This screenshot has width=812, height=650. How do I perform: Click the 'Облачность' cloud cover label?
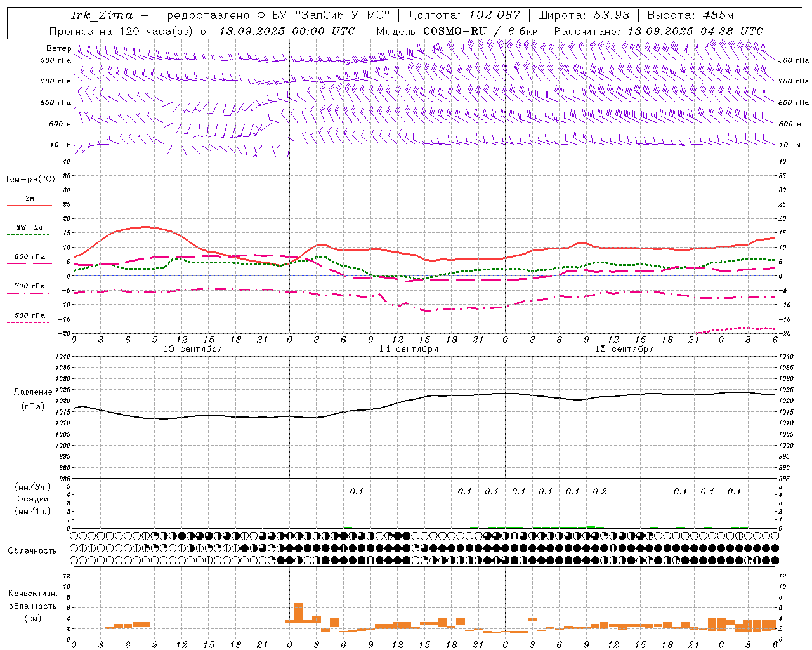click(32, 551)
